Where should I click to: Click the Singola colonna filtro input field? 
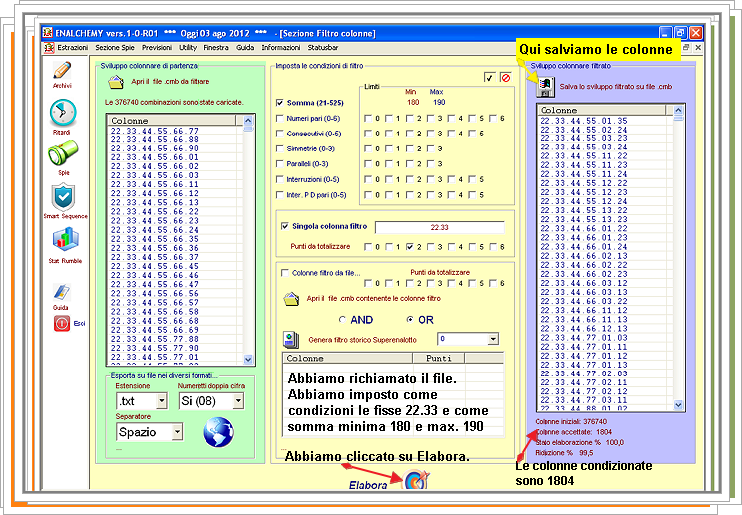coord(440,228)
